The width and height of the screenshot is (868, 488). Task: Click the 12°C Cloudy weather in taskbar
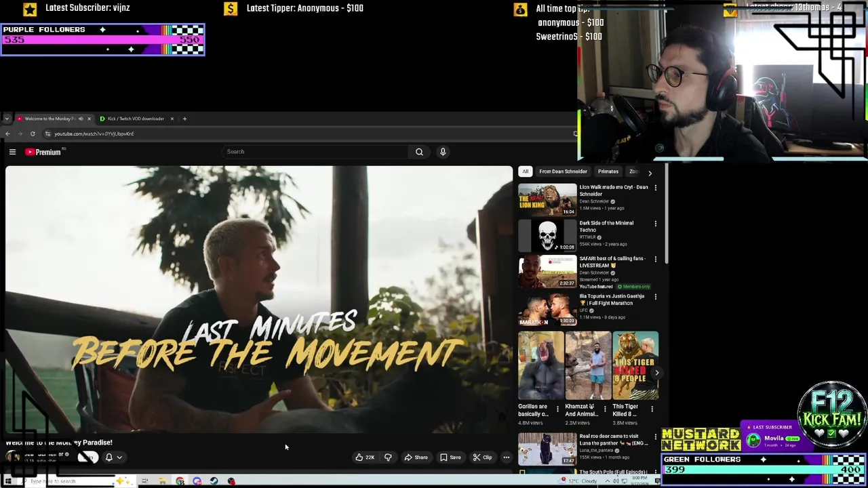[578, 481]
